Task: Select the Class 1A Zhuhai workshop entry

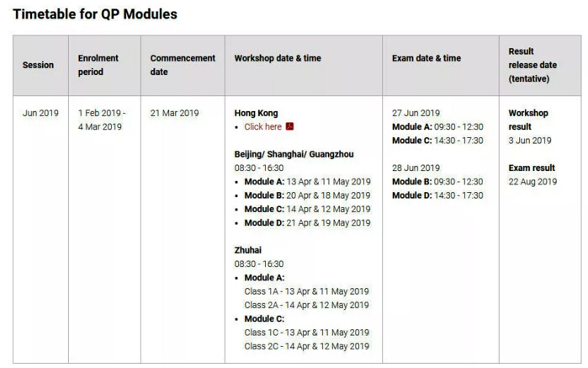Action: click(306, 291)
